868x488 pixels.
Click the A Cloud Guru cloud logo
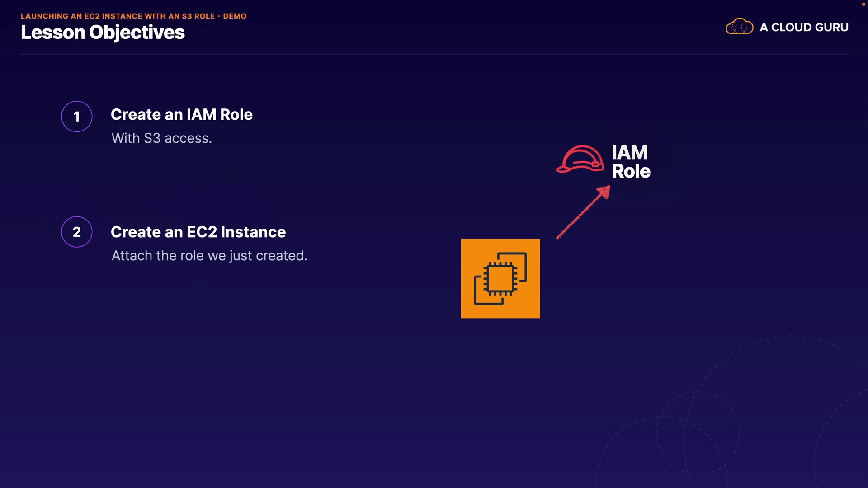[739, 27]
